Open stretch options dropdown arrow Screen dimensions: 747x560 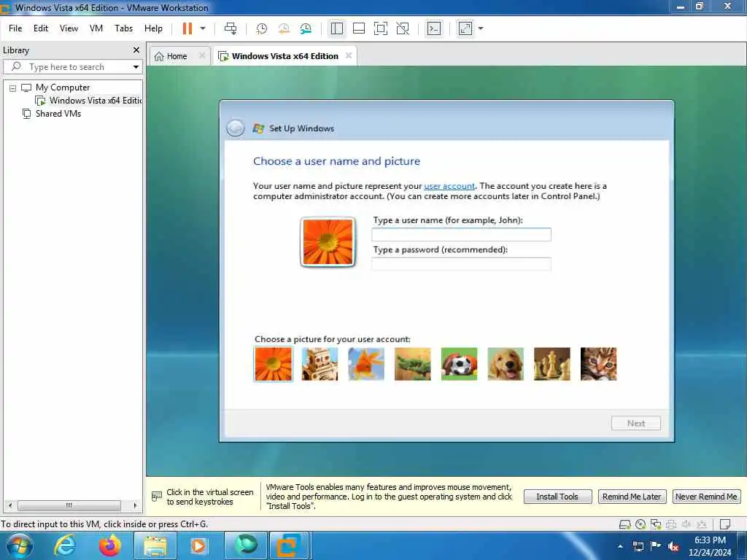coord(481,28)
